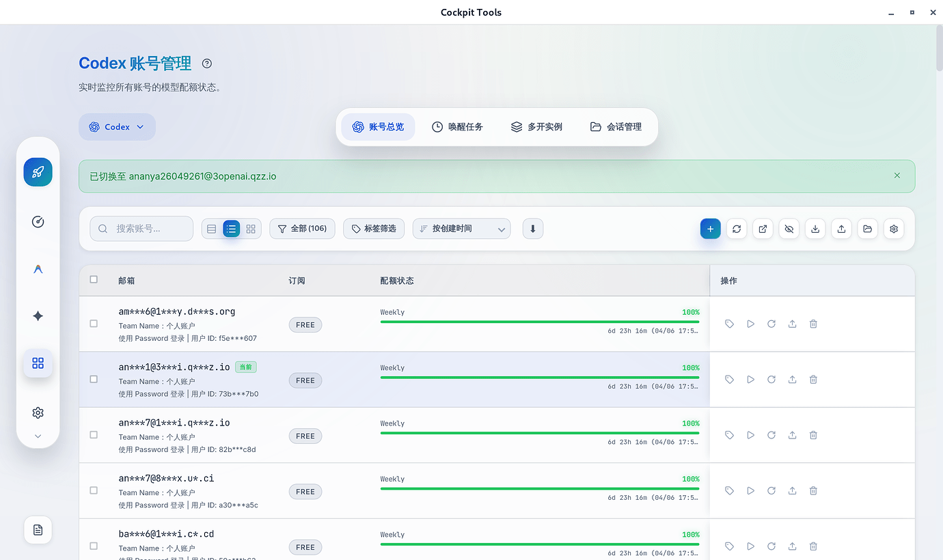Click the open-external window toolbar icon
The image size is (943, 560).
[x=763, y=229]
